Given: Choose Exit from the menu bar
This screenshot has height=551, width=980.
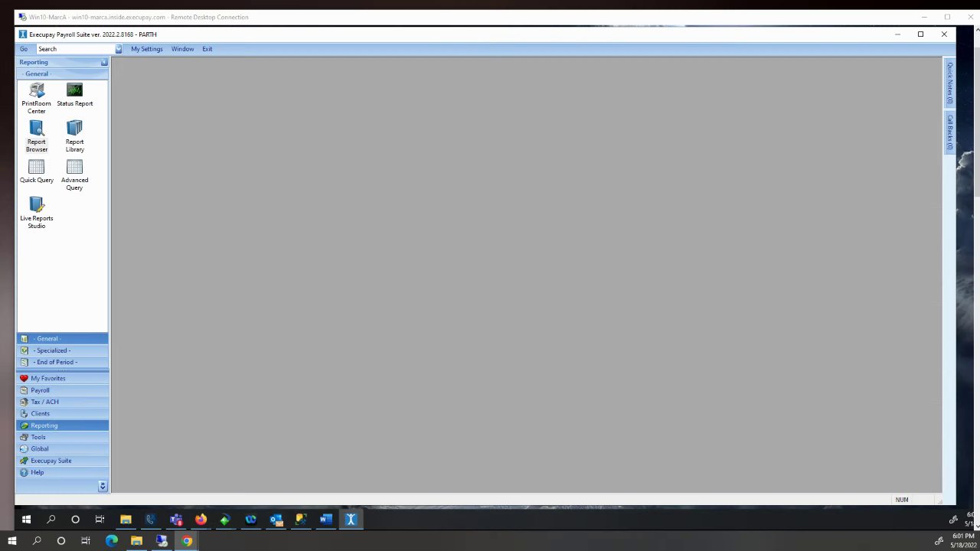Looking at the screenshot, I should point(207,49).
